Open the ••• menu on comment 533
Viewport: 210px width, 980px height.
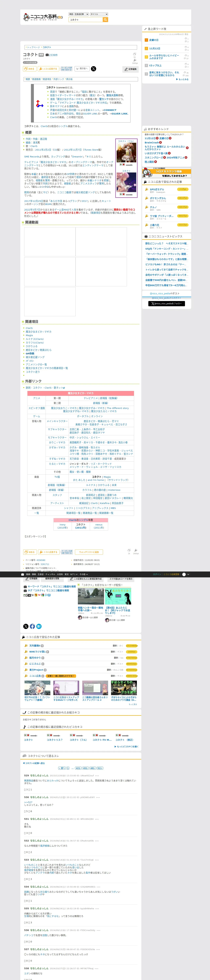click(97, 860)
